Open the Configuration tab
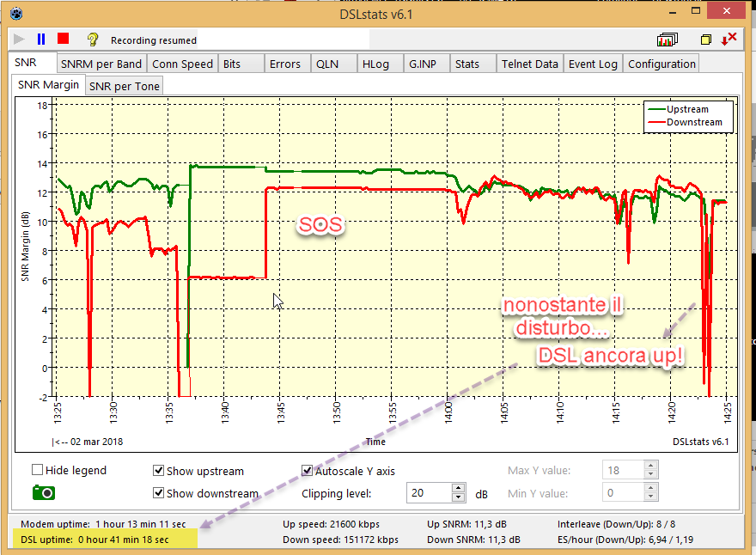 (661, 64)
